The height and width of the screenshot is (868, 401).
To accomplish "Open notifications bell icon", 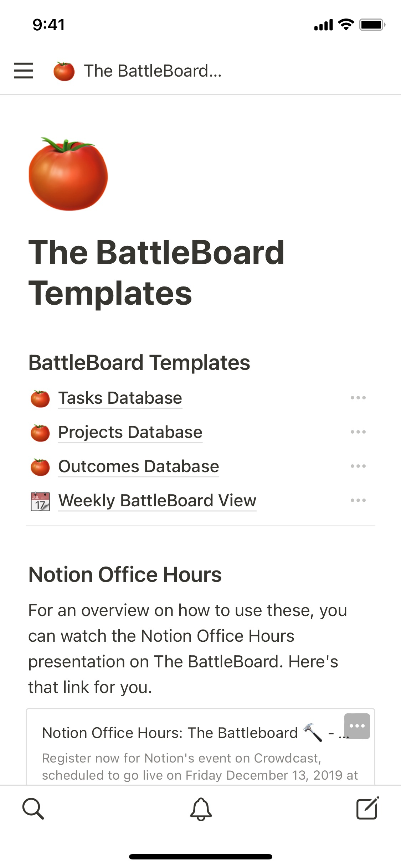I will click(201, 809).
